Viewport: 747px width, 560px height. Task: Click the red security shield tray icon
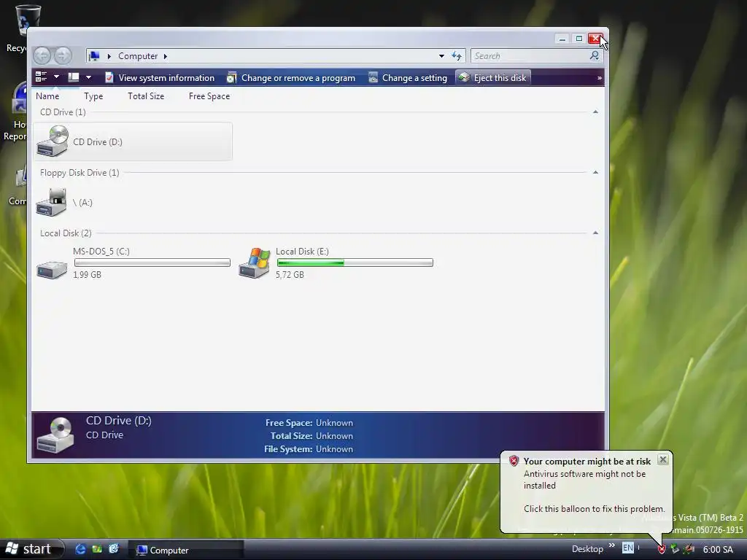(661, 550)
